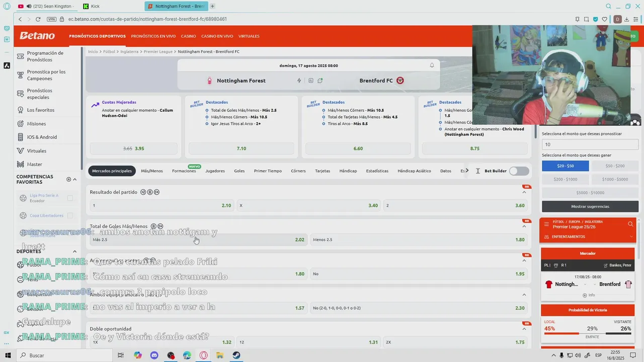
Task: Expand the Enfrentamientos dropdown
Action: 631,237
